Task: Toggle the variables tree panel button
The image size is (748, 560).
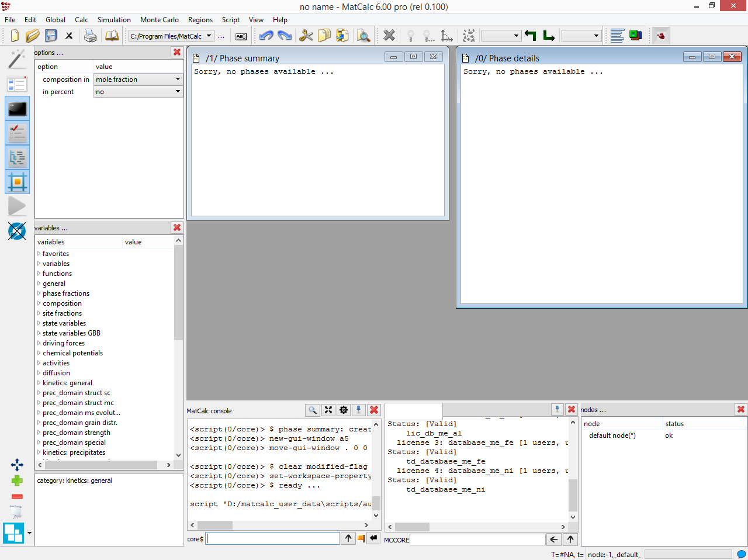Action: tap(17, 158)
